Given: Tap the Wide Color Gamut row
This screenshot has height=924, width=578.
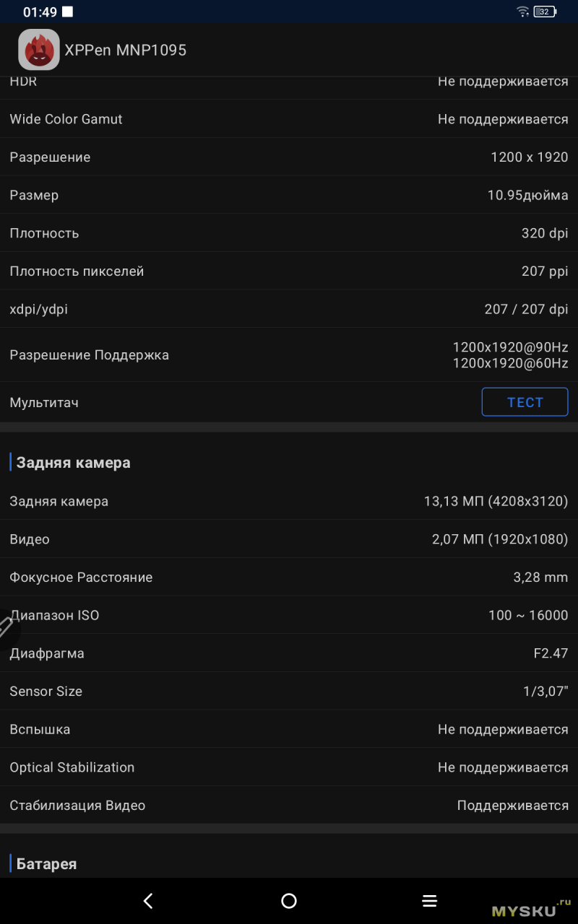Looking at the screenshot, I should tap(289, 119).
